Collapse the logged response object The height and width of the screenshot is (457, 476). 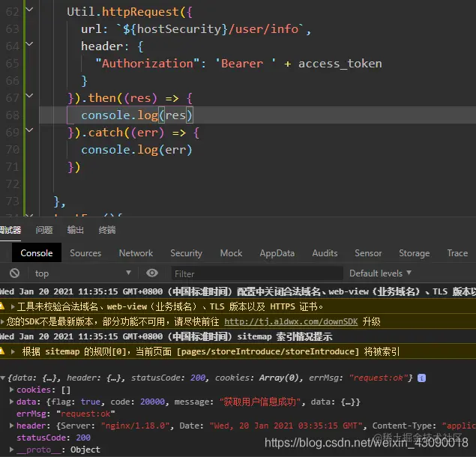3,378
